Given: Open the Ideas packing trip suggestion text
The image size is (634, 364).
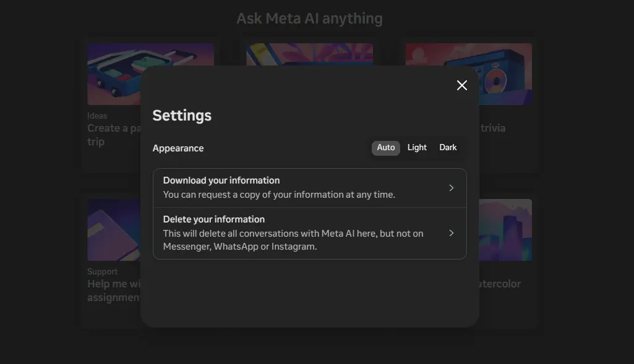Looking at the screenshot, I should pos(114,135).
